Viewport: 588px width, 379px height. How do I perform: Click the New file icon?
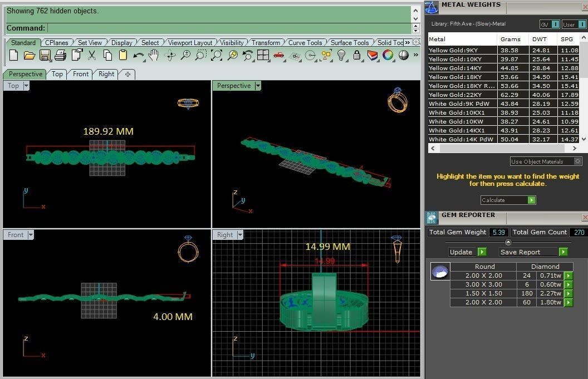tap(13, 56)
